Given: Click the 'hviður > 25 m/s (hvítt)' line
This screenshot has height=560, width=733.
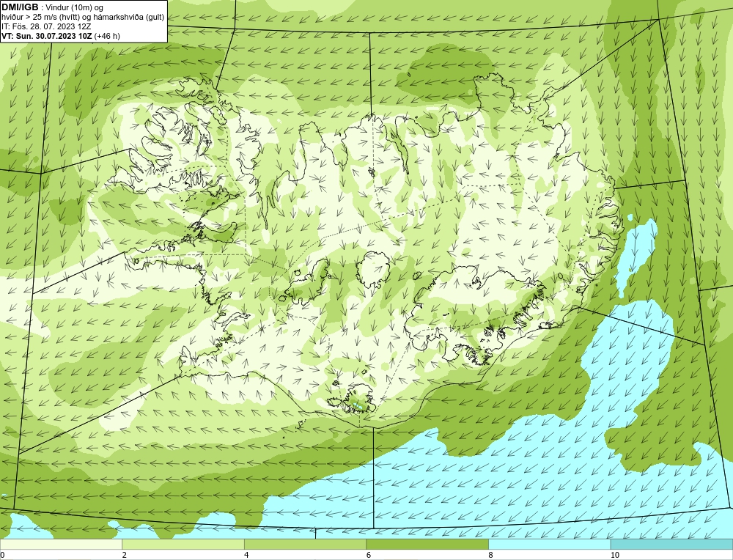Looking at the screenshot, I should (83, 18).
